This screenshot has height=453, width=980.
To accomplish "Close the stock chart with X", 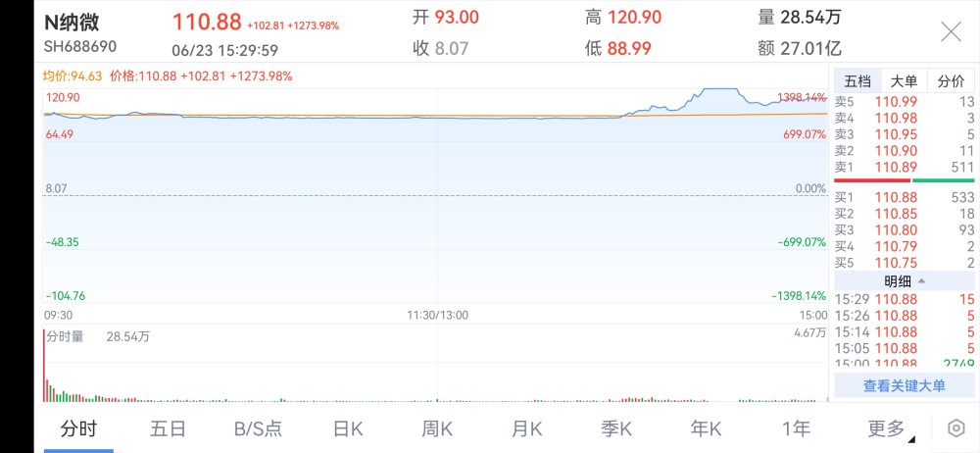I will (952, 31).
